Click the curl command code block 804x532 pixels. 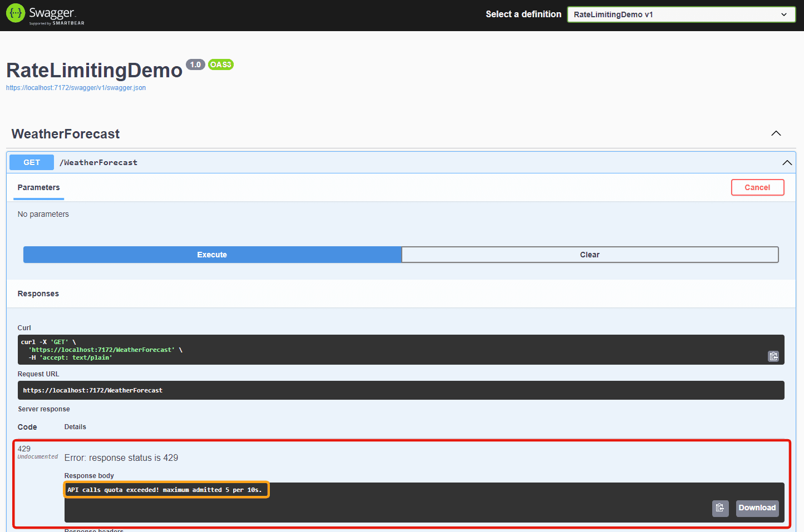[401, 350]
